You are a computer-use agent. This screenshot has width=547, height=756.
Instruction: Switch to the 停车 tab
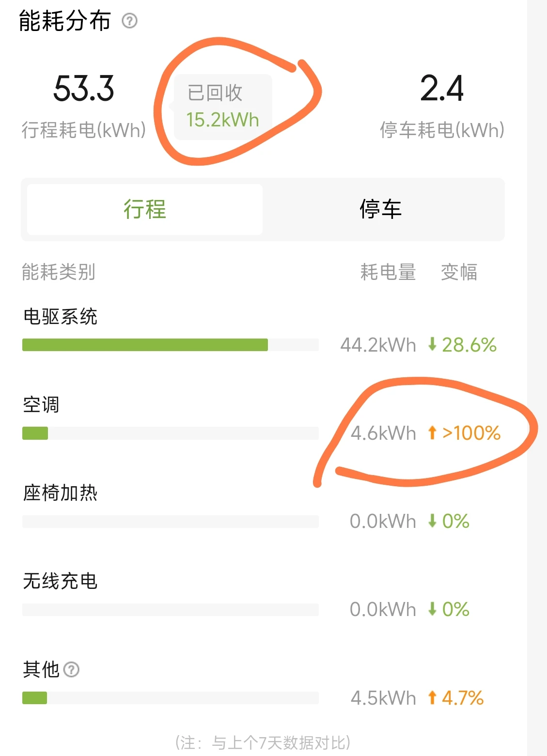coord(381,209)
